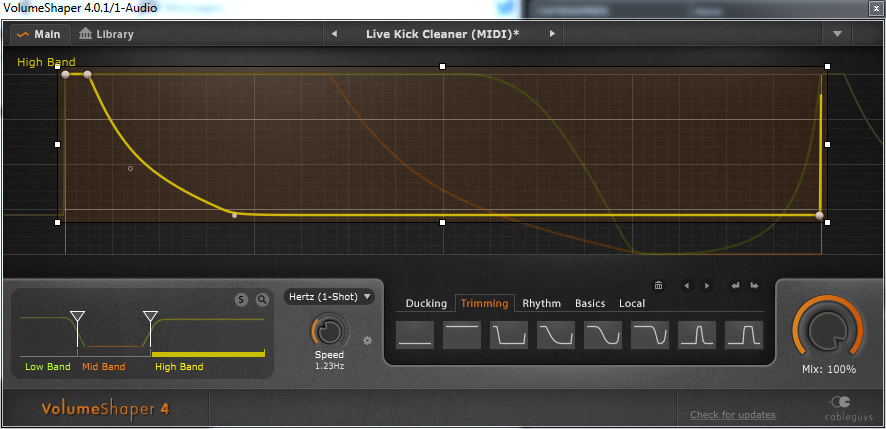Click the Speed knob
Image resolution: width=886 pixels, height=429 pixels.
click(x=329, y=331)
